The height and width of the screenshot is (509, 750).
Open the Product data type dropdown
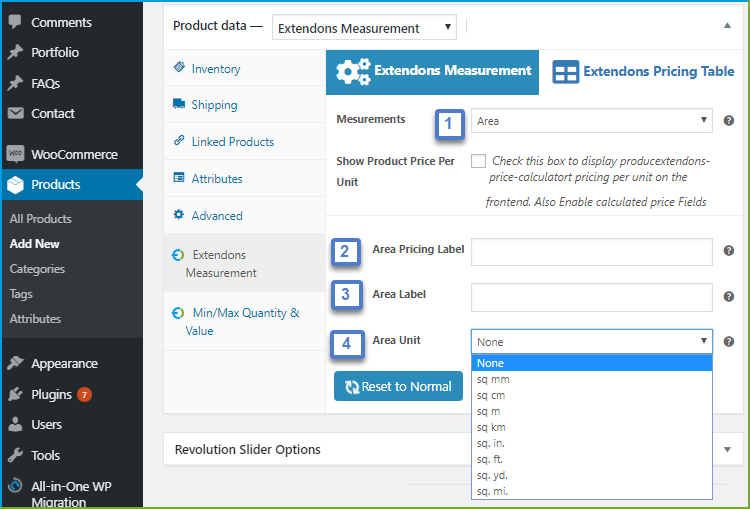[364, 27]
